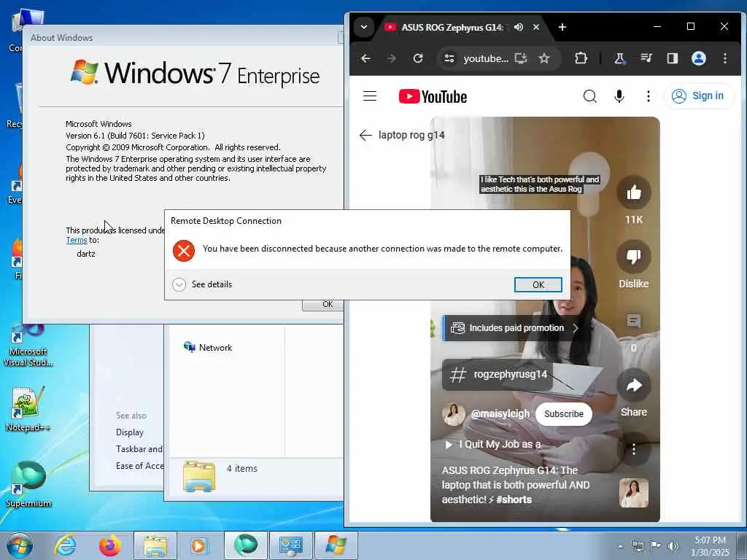Reload the YouTube page
Viewport: 747px width, 560px height.
click(418, 58)
